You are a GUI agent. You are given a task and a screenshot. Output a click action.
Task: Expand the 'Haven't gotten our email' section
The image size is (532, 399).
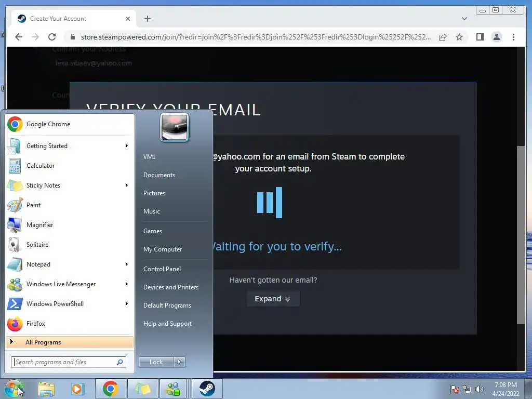[x=273, y=299]
